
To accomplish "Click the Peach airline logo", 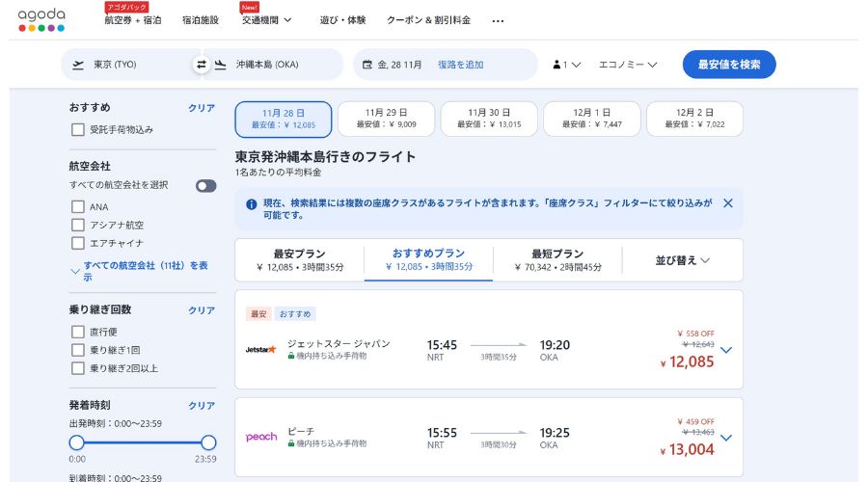I will tap(261, 437).
